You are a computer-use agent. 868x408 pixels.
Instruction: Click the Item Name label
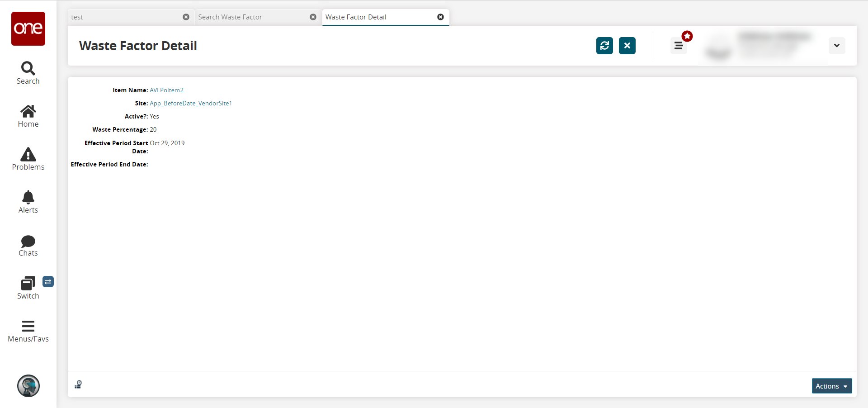click(x=130, y=90)
